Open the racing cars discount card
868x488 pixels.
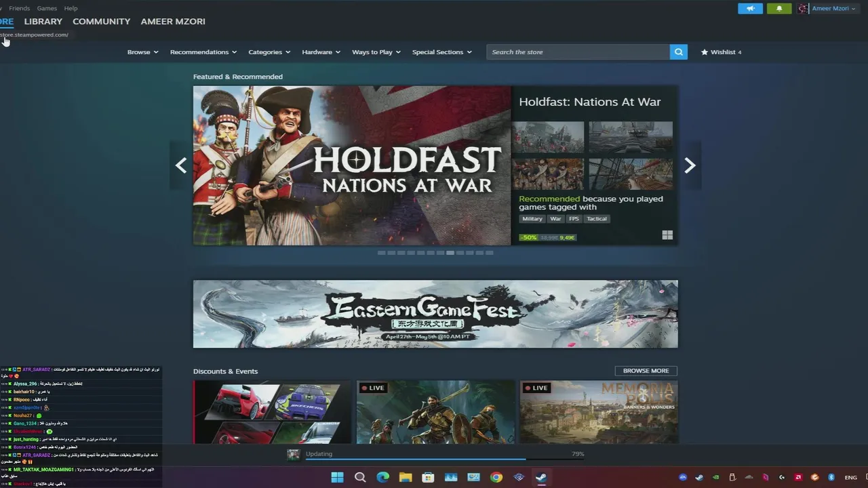[x=272, y=412]
